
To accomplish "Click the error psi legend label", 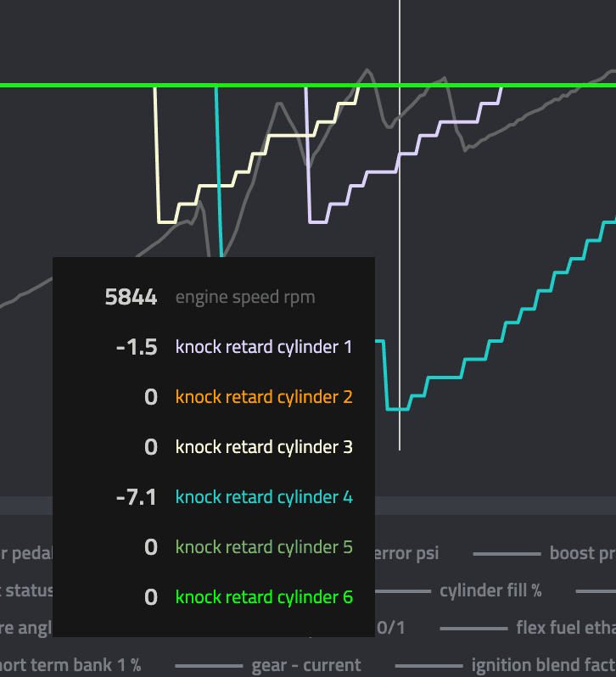I will point(406,553).
